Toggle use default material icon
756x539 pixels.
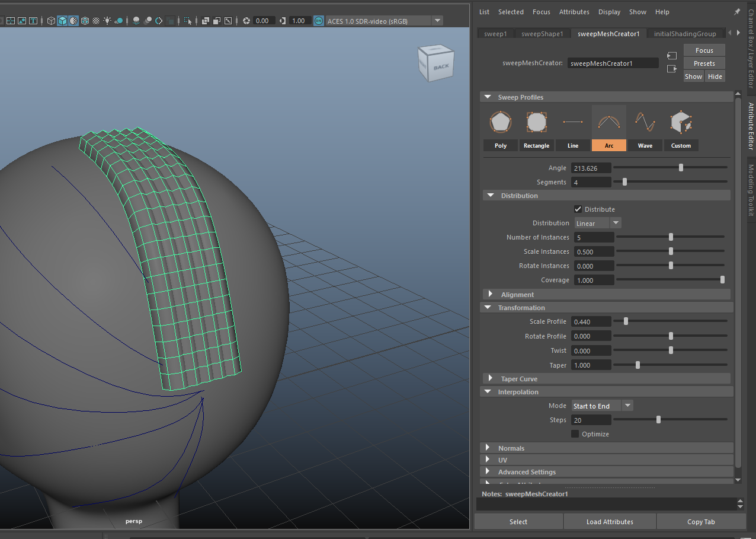click(73, 21)
